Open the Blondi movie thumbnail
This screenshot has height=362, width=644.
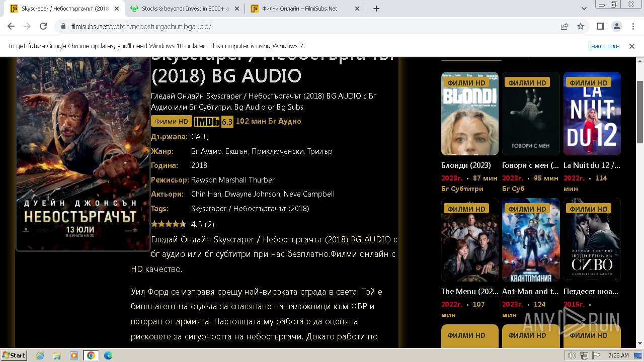[470, 114]
